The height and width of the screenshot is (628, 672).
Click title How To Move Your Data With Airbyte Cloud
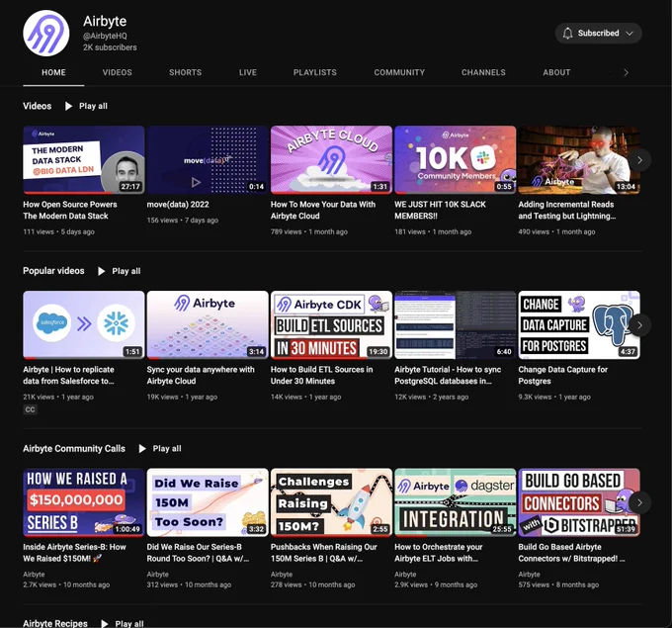click(323, 211)
